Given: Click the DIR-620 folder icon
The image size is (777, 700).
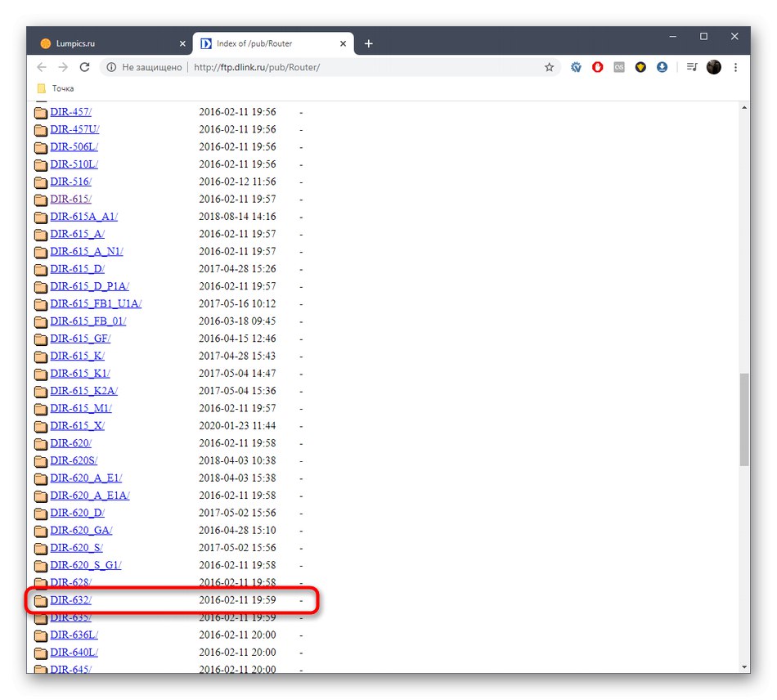Looking at the screenshot, I should point(41,444).
